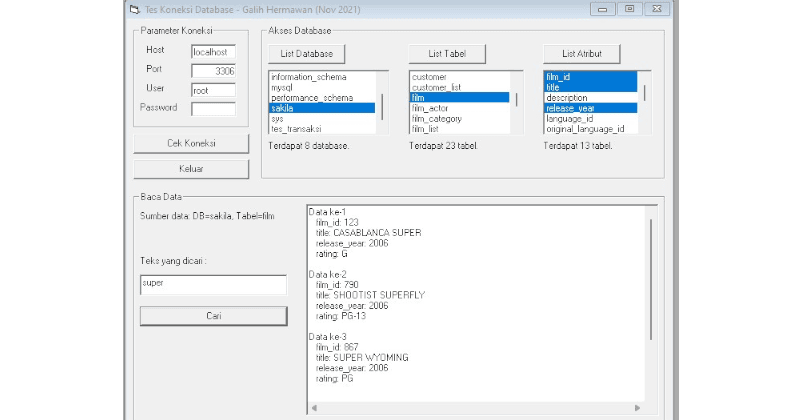This screenshot has height=420, width=800.
Task: Select film_category in table list
Action: click(x=460, y=119)
